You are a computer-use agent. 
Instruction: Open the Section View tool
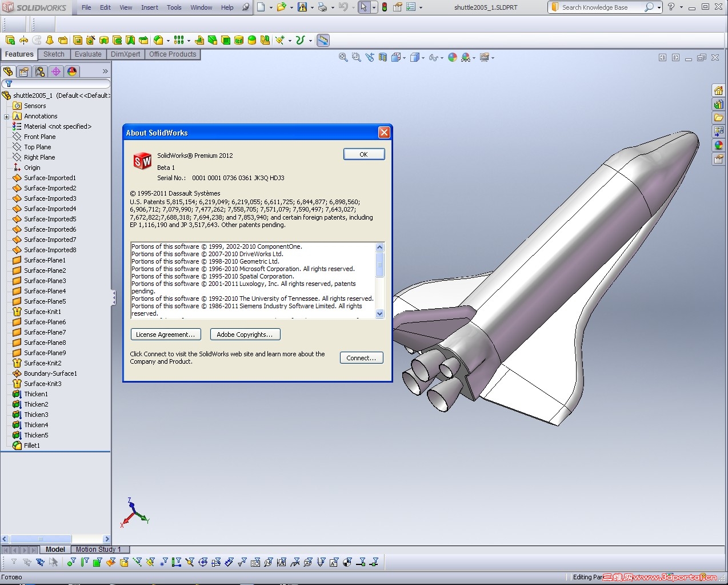coord(382,57)
